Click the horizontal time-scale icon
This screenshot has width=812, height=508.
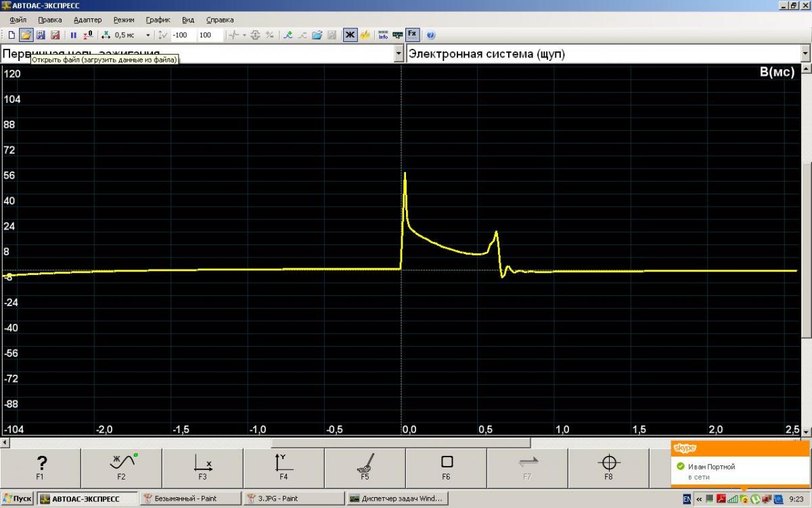coord(106,35)
